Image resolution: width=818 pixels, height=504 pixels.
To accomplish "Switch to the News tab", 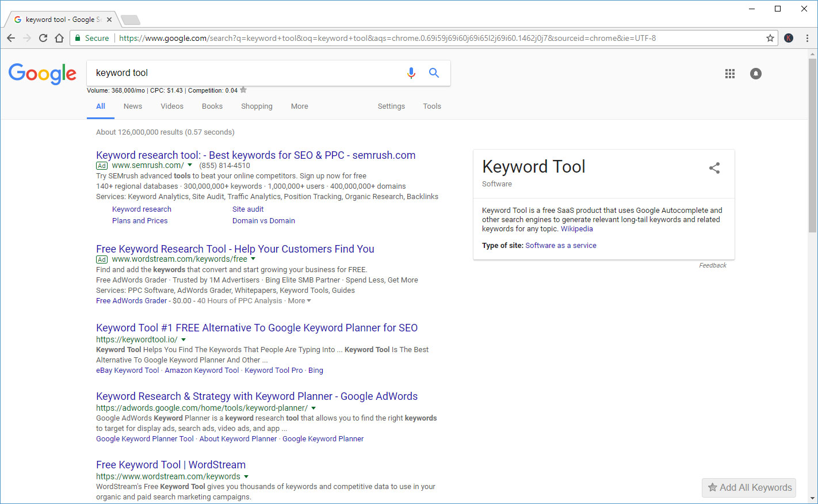I will [x=133, y=106].
